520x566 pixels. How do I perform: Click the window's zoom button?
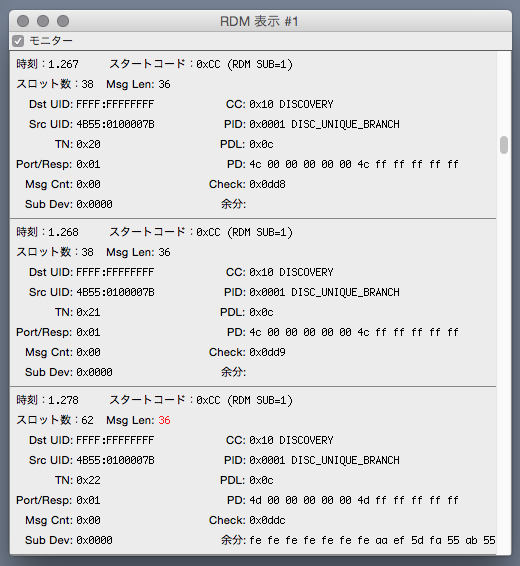click(63, 21)
